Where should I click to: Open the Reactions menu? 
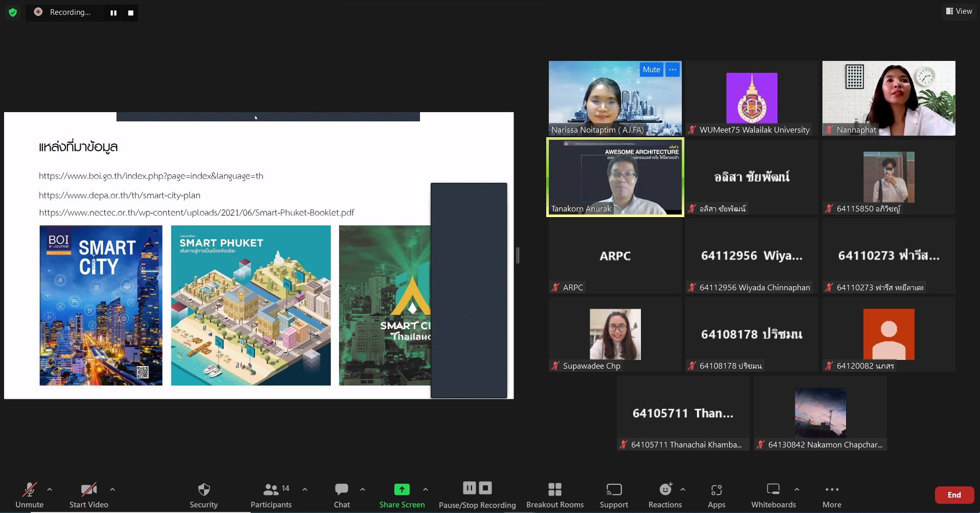click(665, 490)
